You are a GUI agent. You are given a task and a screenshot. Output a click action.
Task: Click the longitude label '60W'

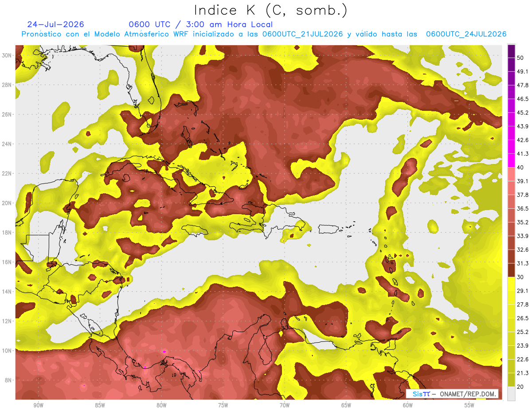pyautogui.click(x=408, y=405)
